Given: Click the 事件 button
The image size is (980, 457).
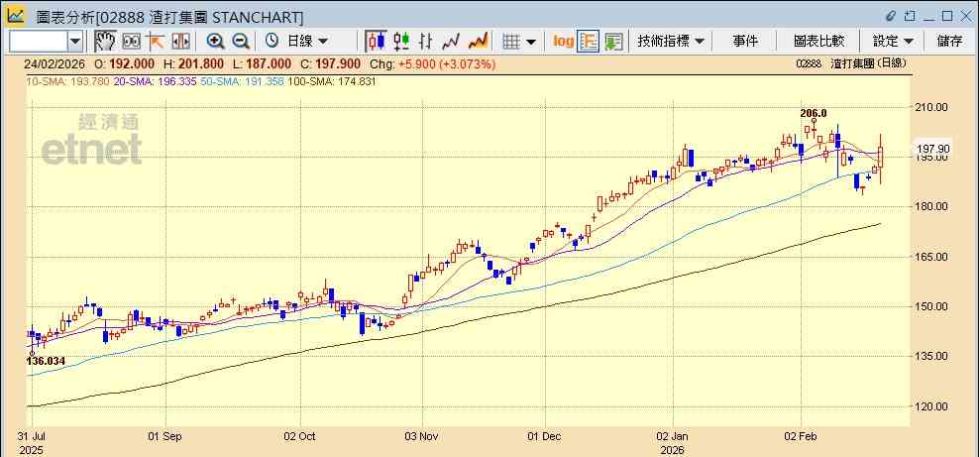Looking at the screenshot, I should pos(745,42).
